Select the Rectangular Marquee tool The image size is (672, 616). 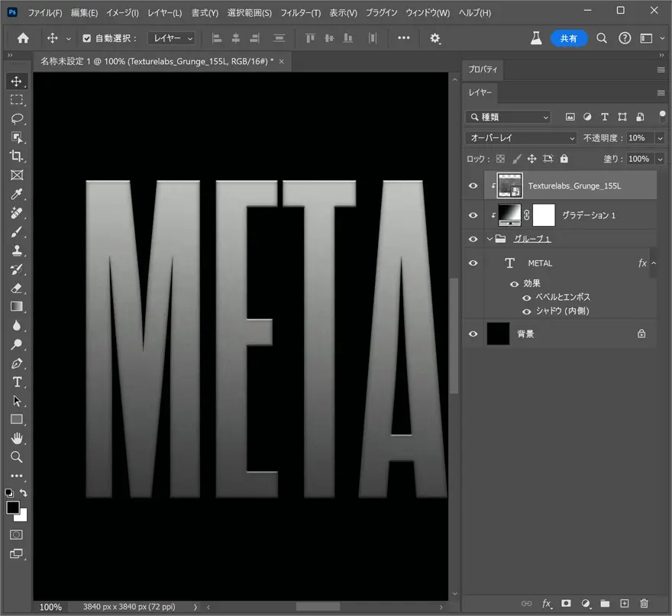tap(16, 100)
